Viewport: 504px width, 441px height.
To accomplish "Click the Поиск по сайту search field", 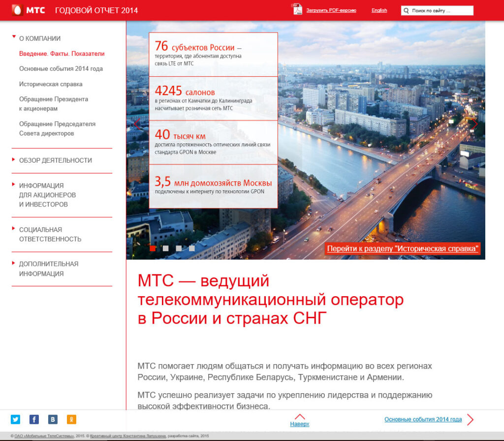I will [x=437, y=11].
